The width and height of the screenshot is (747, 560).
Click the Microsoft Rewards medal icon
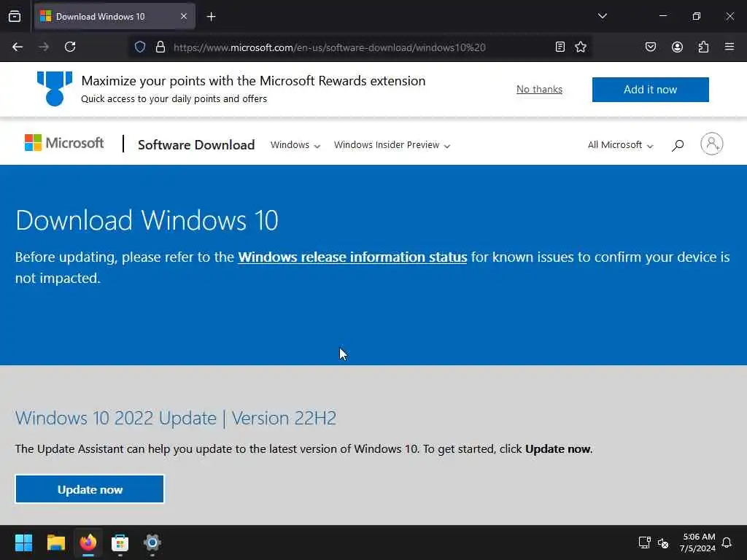point(55,88)
